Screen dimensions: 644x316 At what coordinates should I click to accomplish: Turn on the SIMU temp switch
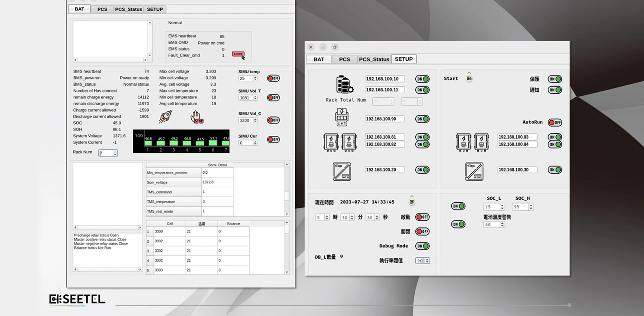[x=273, y=78]
